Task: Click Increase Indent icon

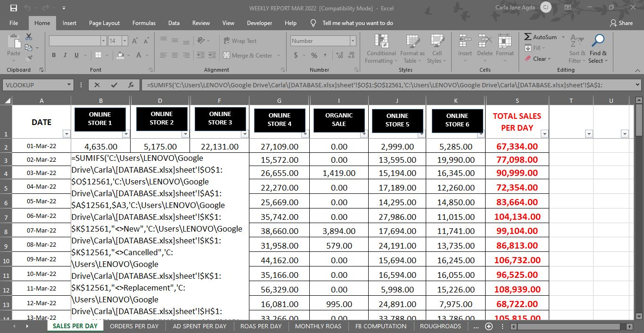Action: coord(213,55)
